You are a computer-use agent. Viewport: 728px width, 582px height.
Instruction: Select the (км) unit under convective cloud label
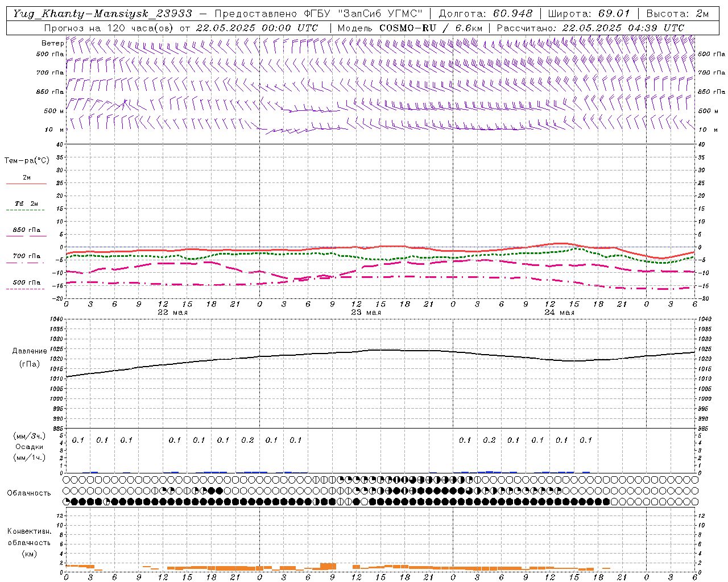coord(30,554)
